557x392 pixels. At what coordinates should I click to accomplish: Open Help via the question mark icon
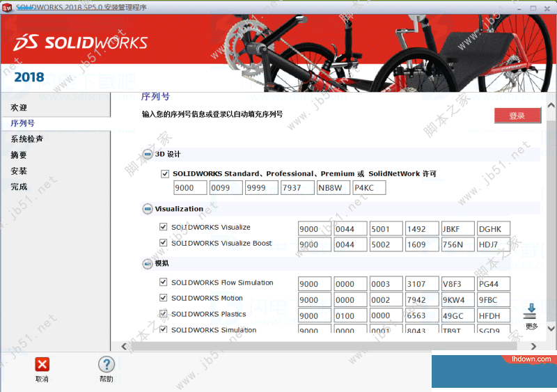pos(107,365)
